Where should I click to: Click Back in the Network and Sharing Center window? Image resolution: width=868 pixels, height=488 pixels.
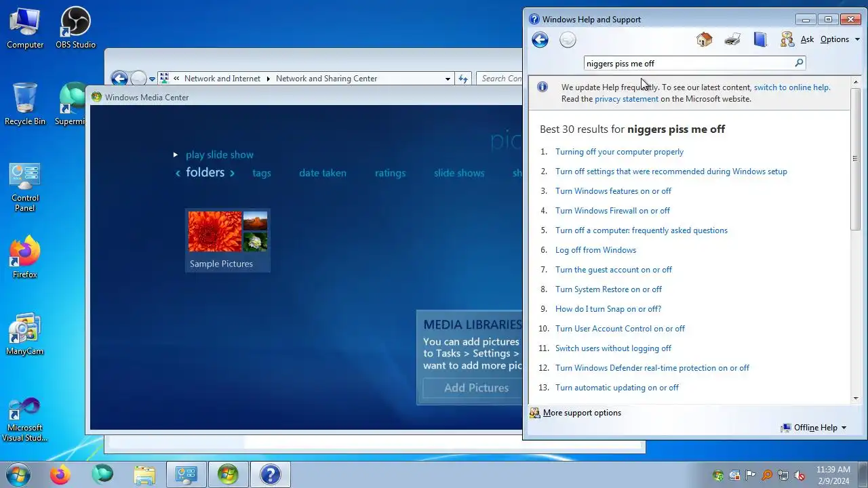(x=119, y=79)
